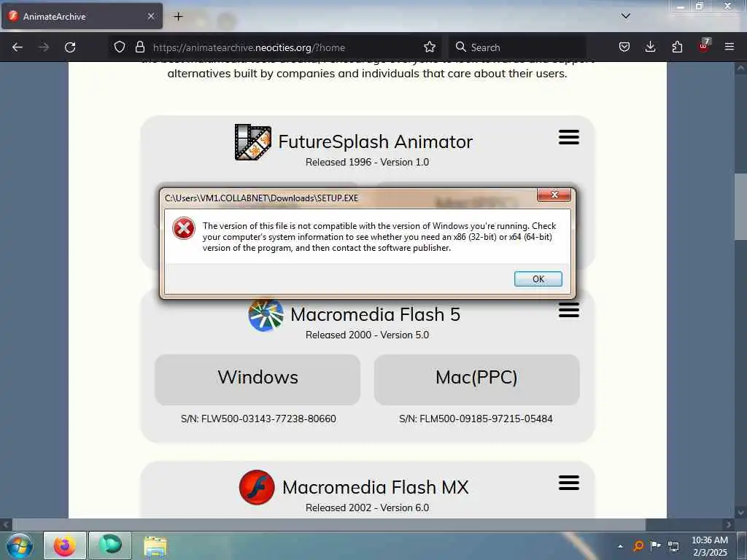Click the teal app taskbar icon

tap(110, 545)
